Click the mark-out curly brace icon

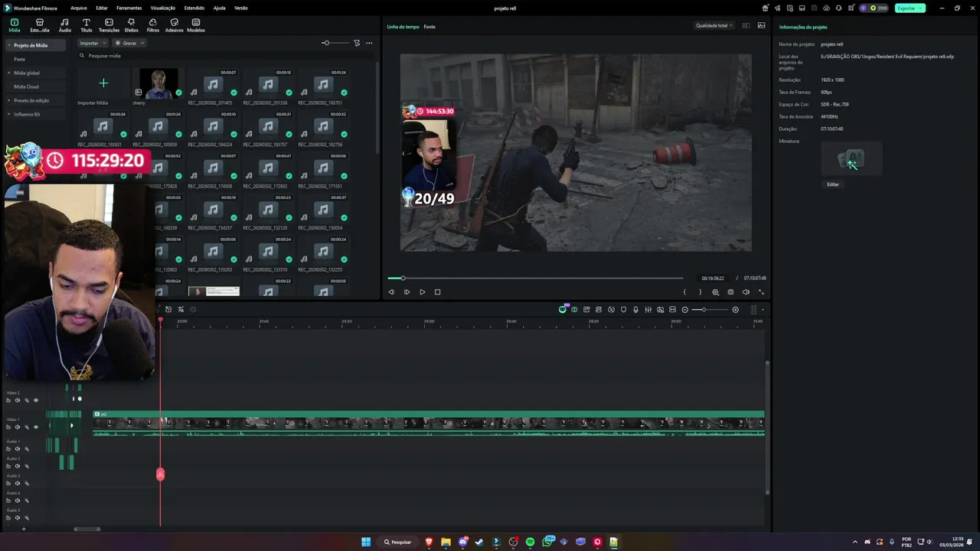coord(700,292)
